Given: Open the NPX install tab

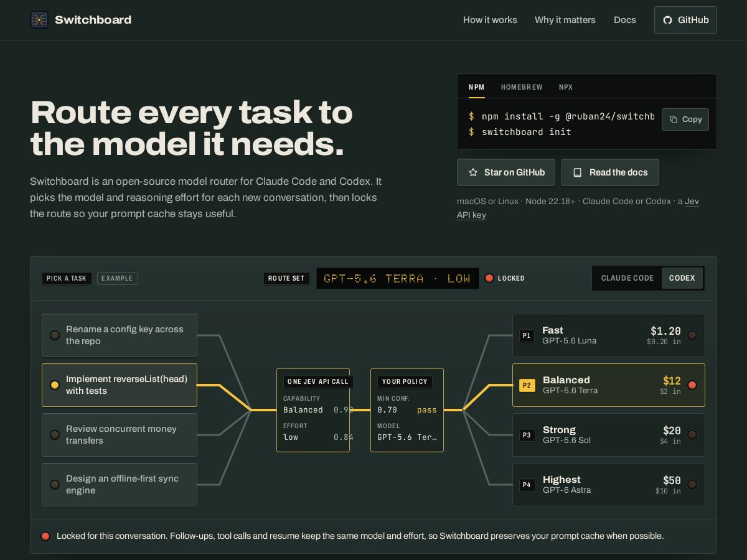Looking at the screenshot, I should [x=566, y=87].
